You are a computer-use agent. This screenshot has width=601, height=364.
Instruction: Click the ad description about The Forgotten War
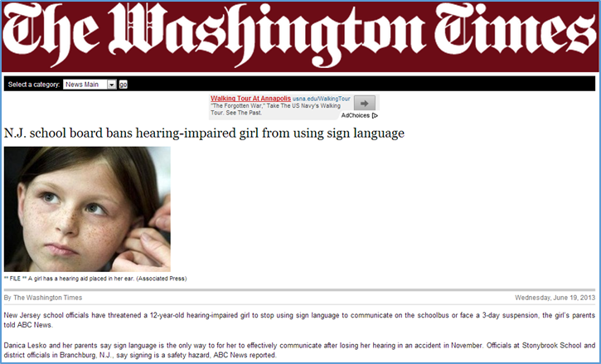click(x=275, y=109)
